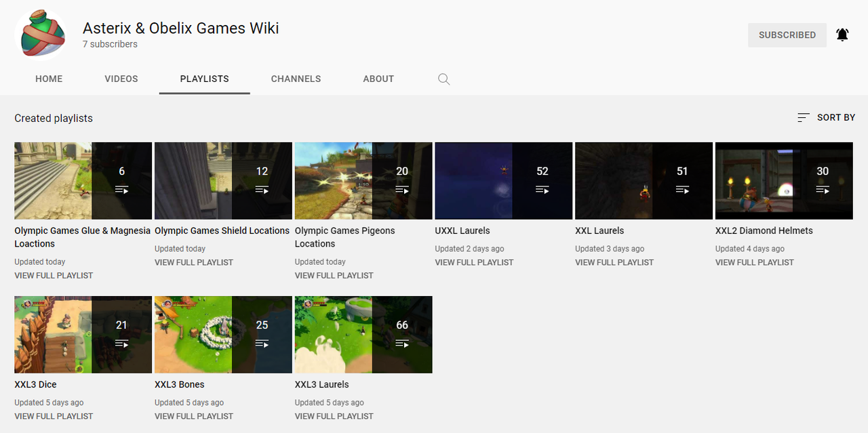Click playlist icon on XXL3 Dice thumbnail

(x=122, y=344)
